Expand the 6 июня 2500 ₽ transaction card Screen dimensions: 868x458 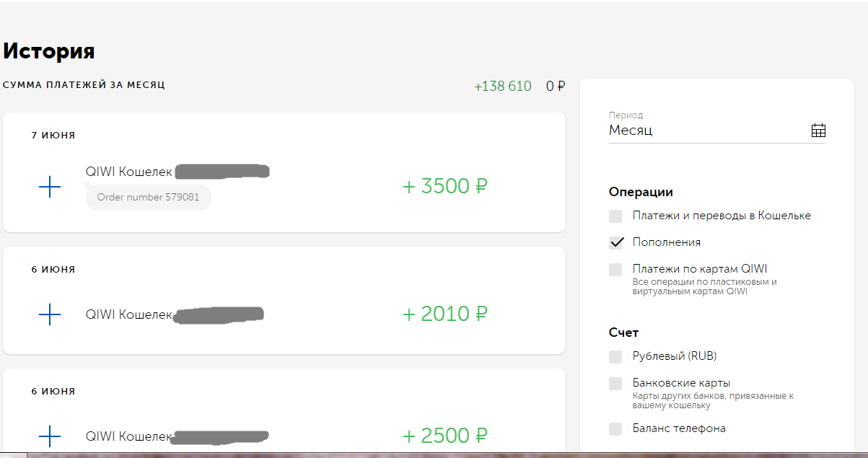(284, 413)
